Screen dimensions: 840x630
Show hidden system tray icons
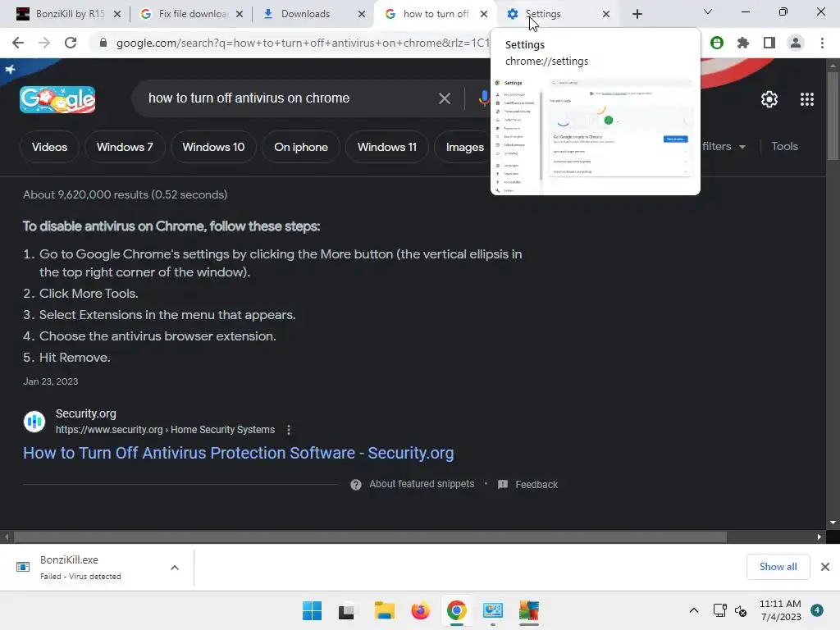coord(694,610)
